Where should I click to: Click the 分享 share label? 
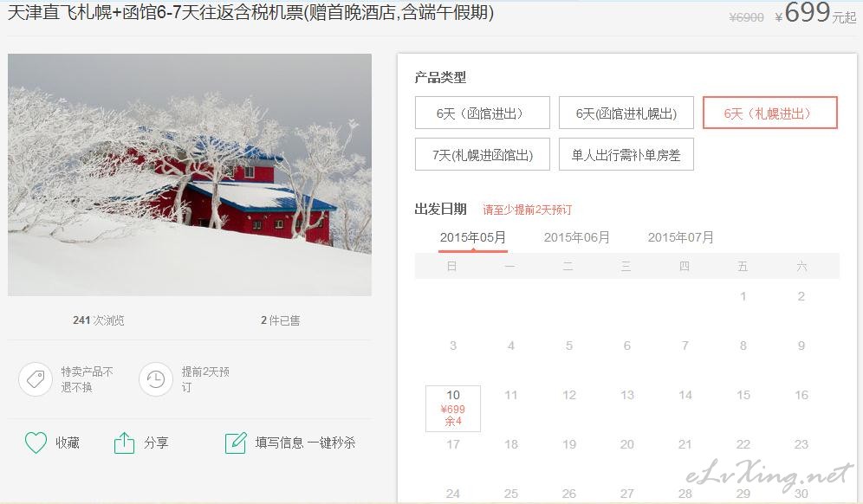tap(156, 443)
